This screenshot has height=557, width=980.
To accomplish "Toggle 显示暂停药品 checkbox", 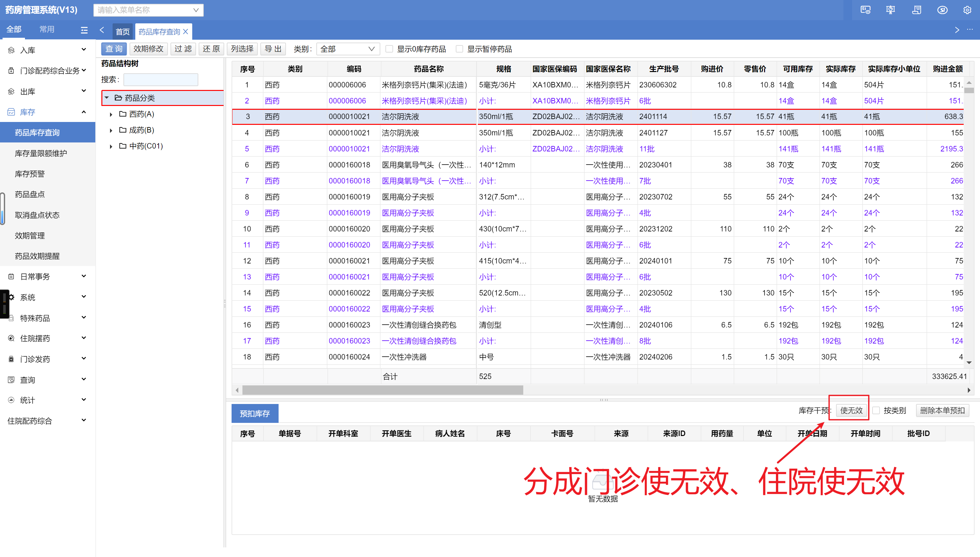I will [x=459, y=49].
